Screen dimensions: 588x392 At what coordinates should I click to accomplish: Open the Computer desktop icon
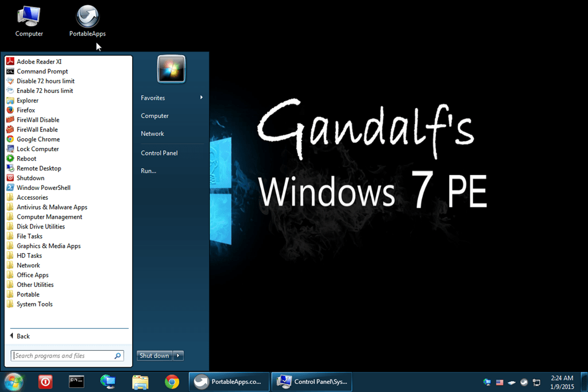click(x=29, y=21)
